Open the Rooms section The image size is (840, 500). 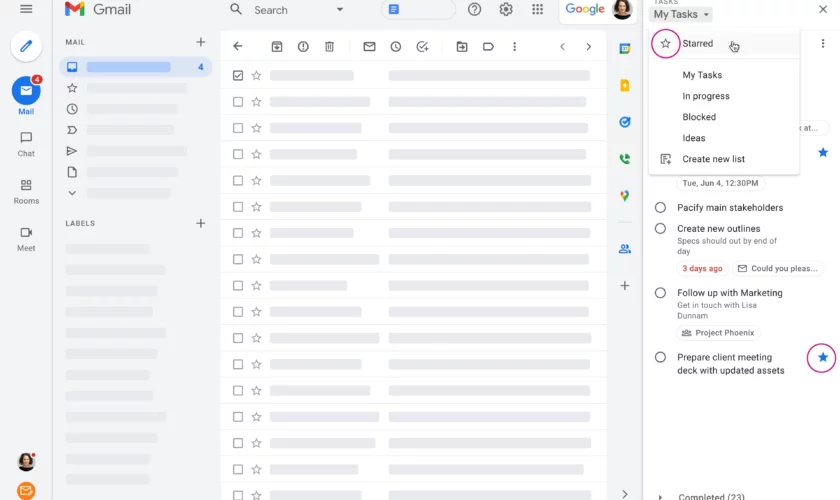pos(26,191)
